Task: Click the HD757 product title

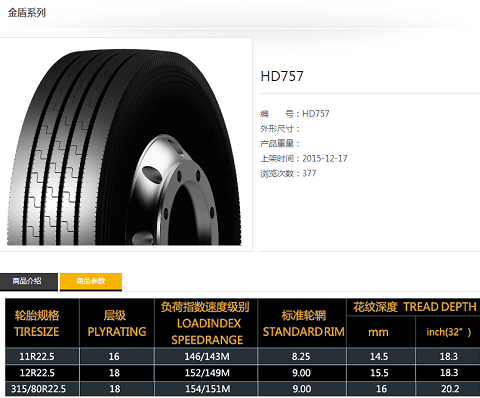Action: (282, 76)
